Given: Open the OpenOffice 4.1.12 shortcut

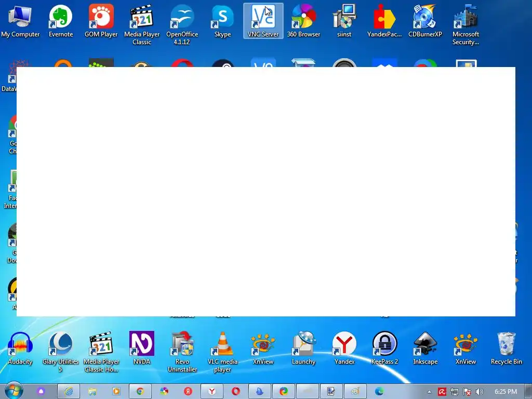Looking at the screenshot, I should [x=182, y=25].
